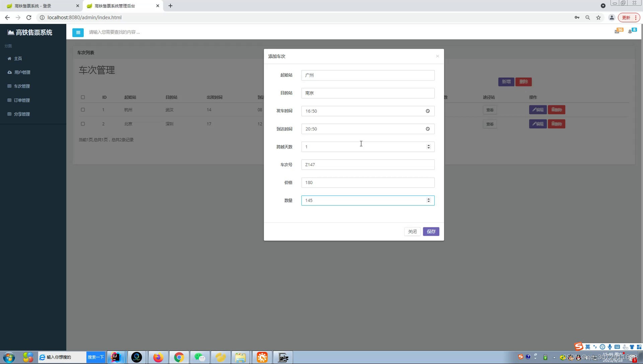
Task: Click the 编辑 button for the 杭州 row
Action: [x=538, y=110]
